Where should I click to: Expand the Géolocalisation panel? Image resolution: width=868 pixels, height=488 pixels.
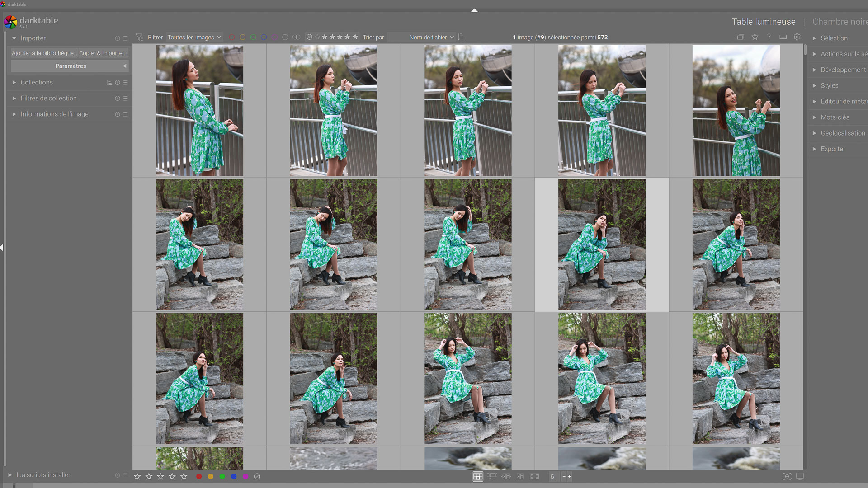(x=814, y=133)
